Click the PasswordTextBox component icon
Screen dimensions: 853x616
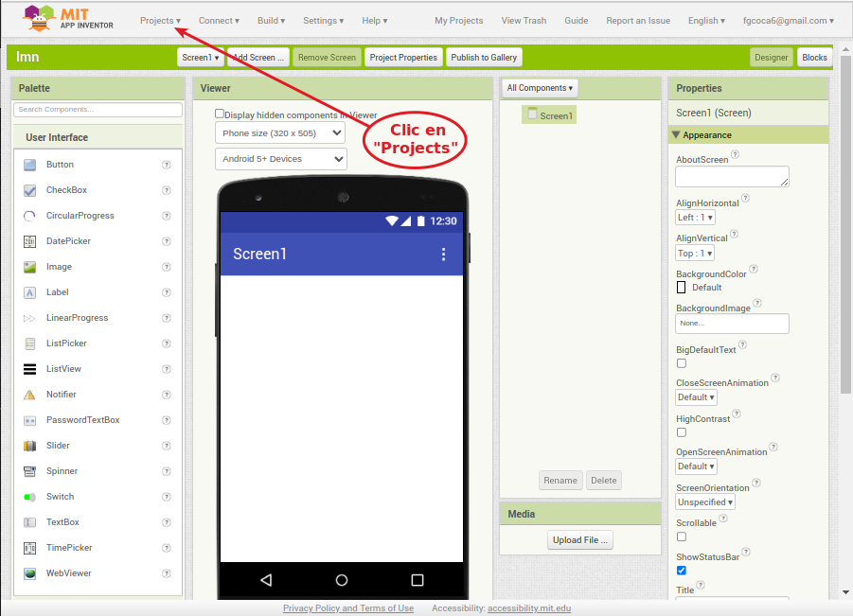pyautogui.click(x=30, y=420)
